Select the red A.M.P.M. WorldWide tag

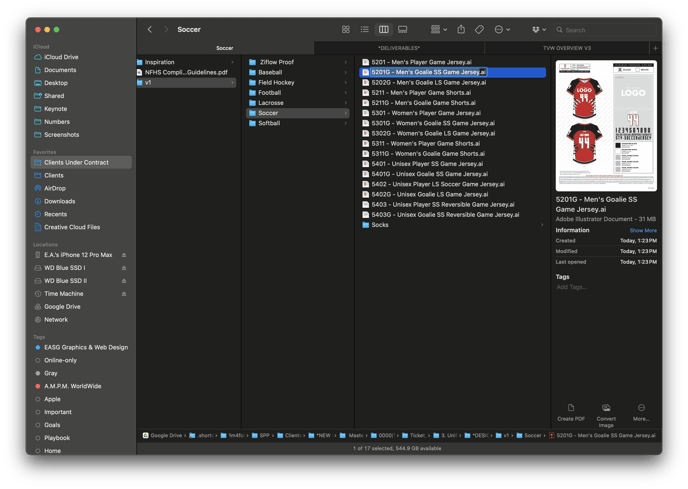pos(72,386)
